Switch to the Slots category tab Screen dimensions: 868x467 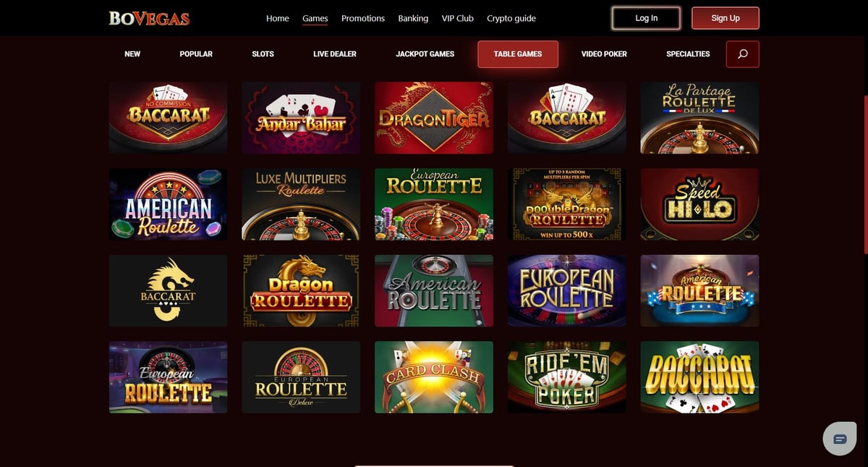pos(263,54)
